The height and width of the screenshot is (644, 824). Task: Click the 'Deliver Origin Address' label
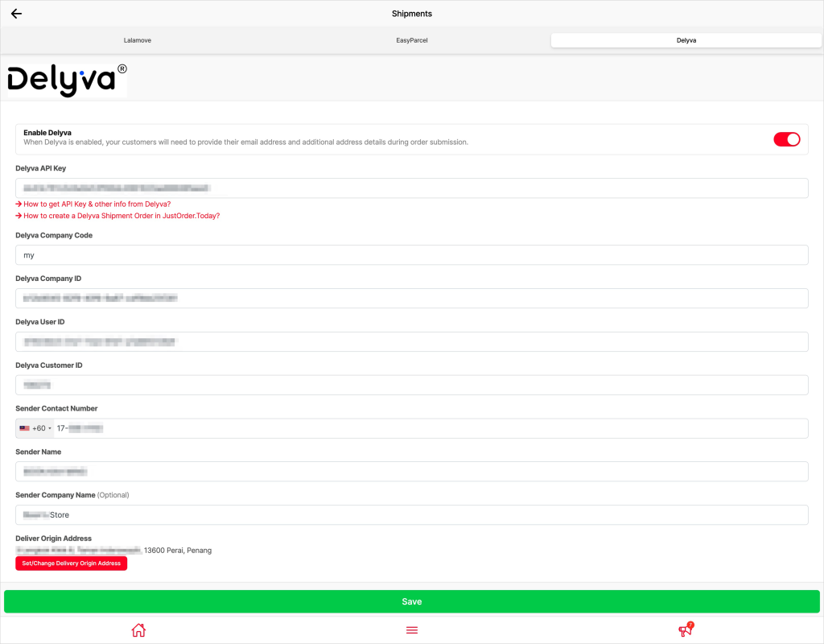[x=54, y=539]
